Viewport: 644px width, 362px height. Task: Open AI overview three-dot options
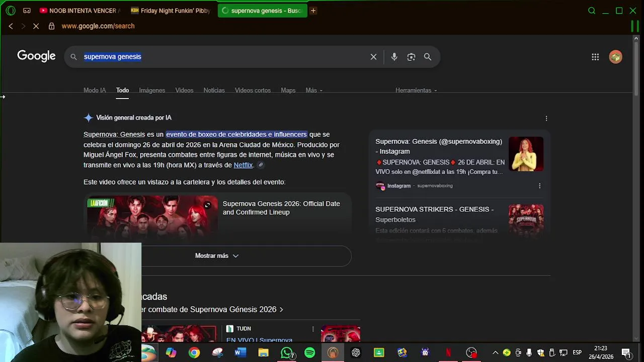click(x=546, y=118)
